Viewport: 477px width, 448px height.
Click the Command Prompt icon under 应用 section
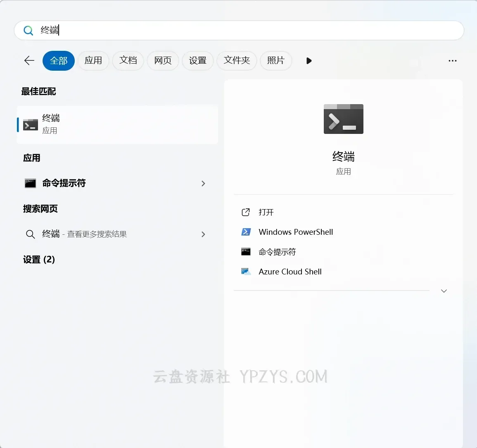click(x=31, y=183)
